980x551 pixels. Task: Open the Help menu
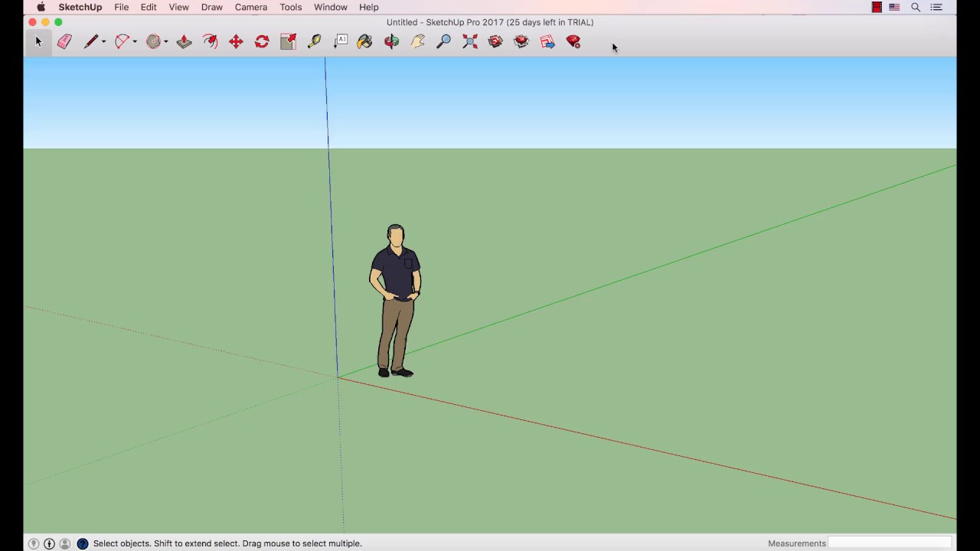[369, 7]
